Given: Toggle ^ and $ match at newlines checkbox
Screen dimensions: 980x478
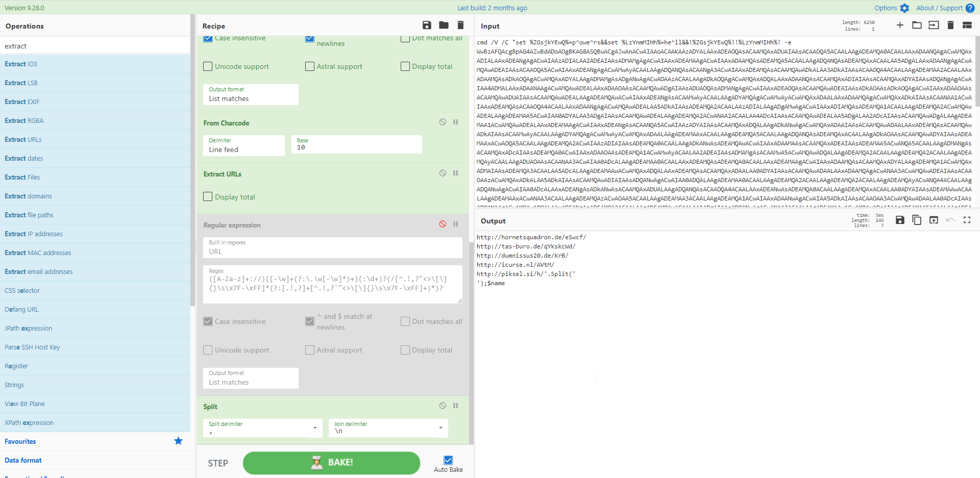Looking at the screenshot, I should (x=310, y=321).
